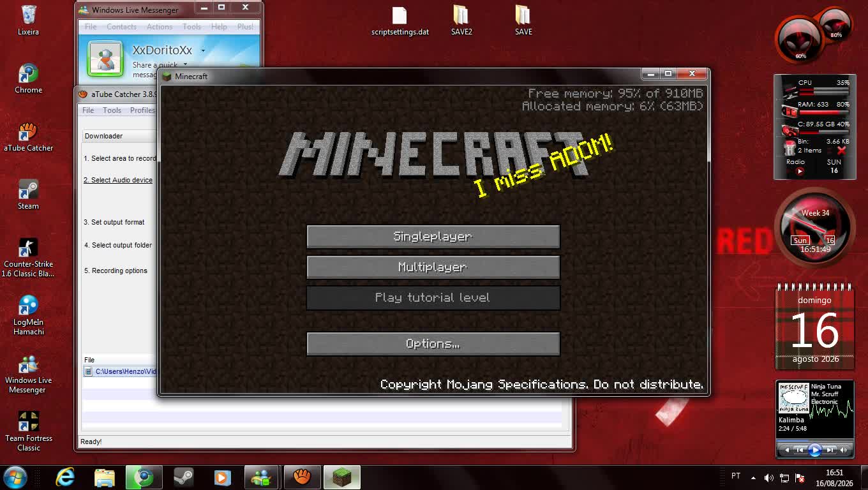The width and height of the screenshot is (868, 490).
Task: Select LogMeIn Hamachi desktop icon
Action: pos(28,315)
